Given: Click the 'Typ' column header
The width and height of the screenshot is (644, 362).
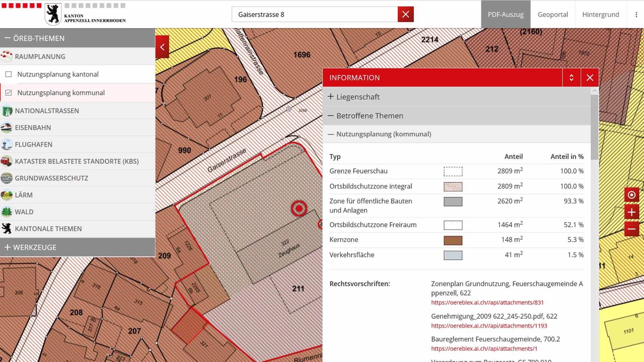Looking at the screenshot, I should click(335, 157).
